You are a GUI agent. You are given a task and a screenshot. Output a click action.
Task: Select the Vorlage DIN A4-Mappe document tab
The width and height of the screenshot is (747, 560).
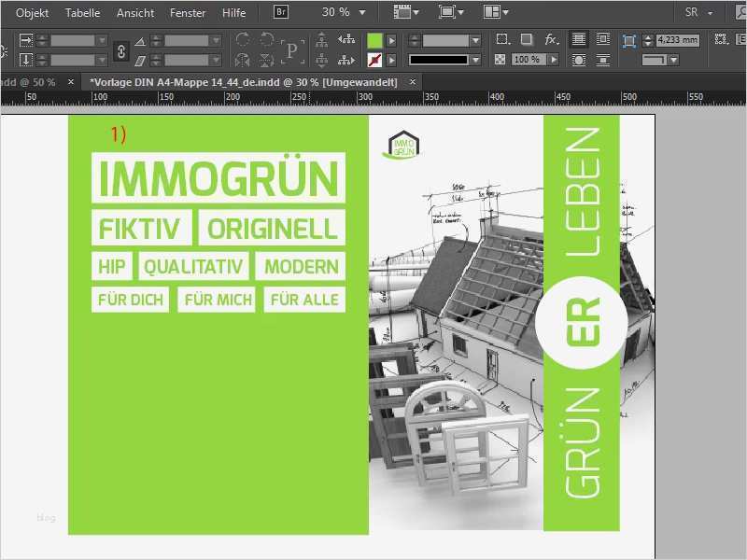coord(244,82)
